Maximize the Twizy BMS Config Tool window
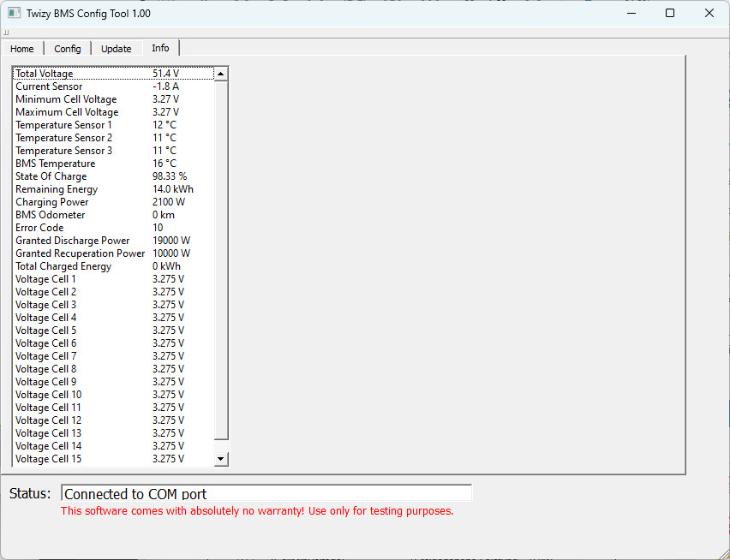The image size is (730, 560). (x=670, y=13)
